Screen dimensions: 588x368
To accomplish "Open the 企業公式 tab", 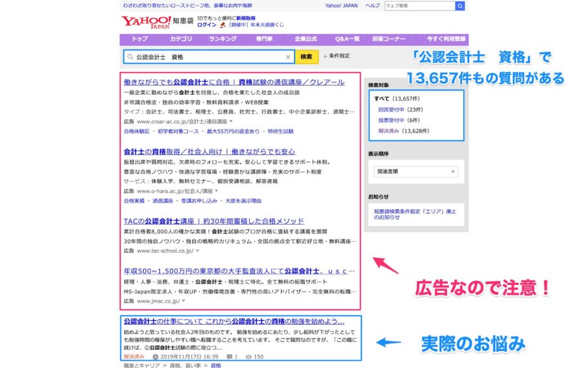I will tap(305, 39).
